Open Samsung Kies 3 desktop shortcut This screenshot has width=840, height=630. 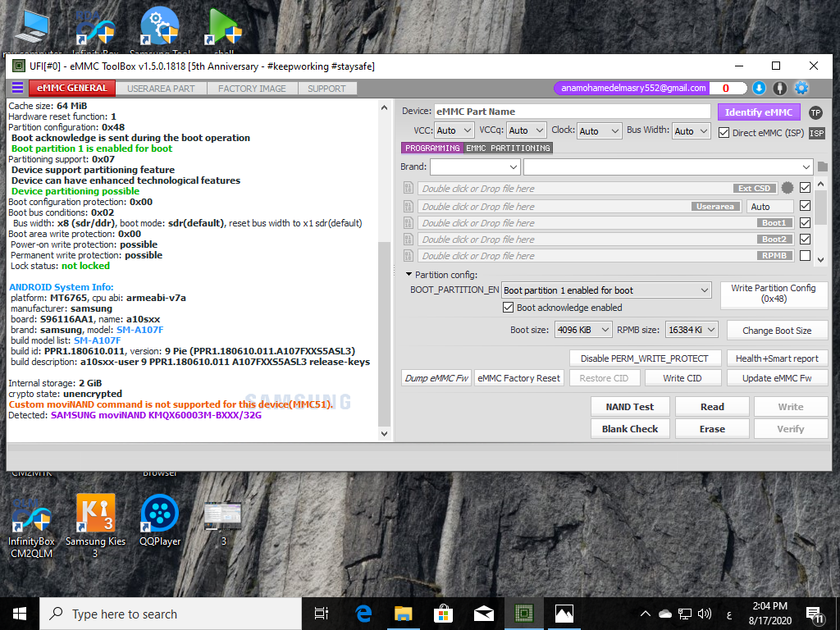point(95,526)
